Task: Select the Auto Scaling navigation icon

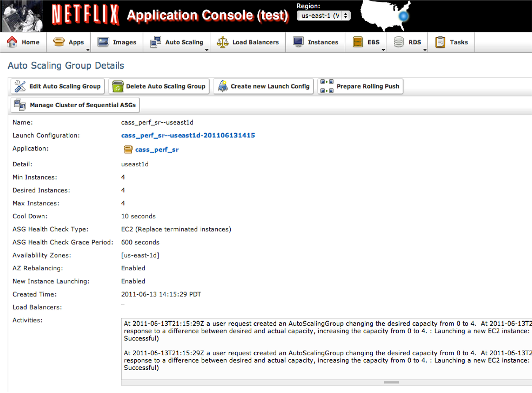Action: 155,41
